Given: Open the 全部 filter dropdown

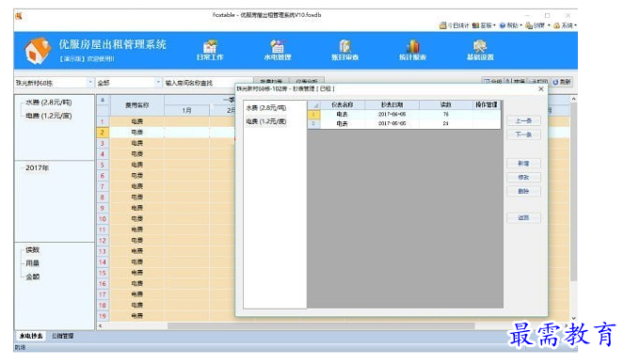Looking at the screenshot, I should (x=158, y=83).
